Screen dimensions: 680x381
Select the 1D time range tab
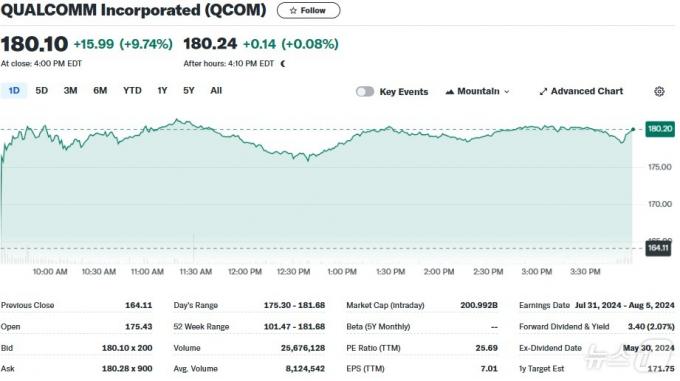point(14,91)
